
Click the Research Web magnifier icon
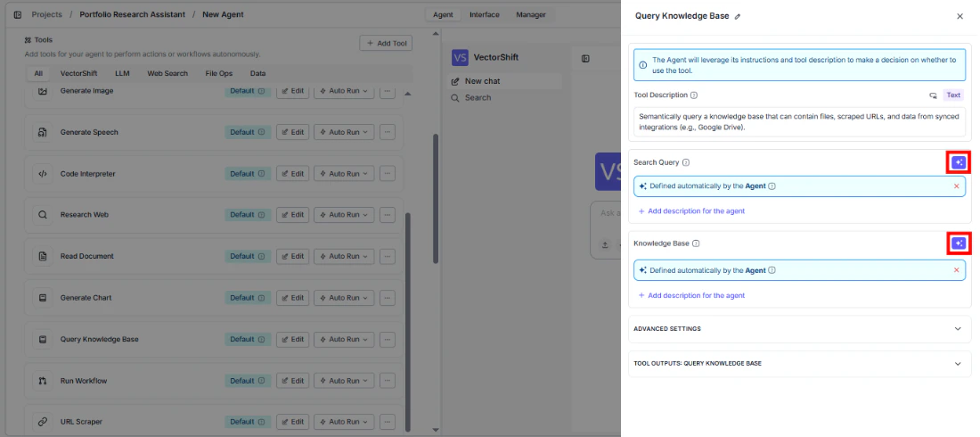pos(43,215)
